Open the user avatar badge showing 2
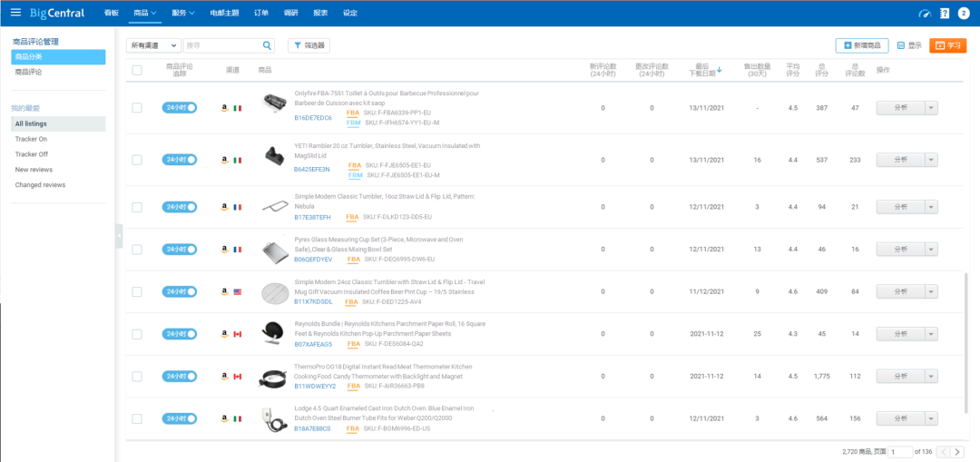Image resolution: width=980 pixels, height=462 pixels. tap(965, 13)
